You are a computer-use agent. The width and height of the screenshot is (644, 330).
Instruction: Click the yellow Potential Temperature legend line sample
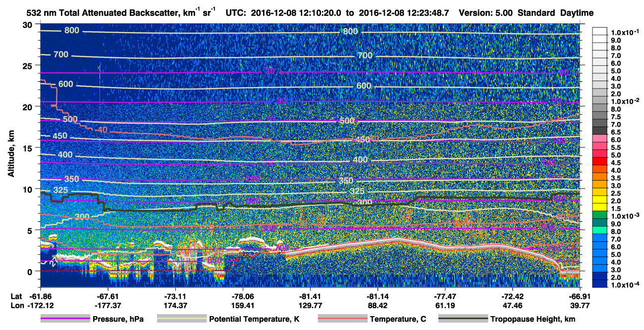[181, 319]
